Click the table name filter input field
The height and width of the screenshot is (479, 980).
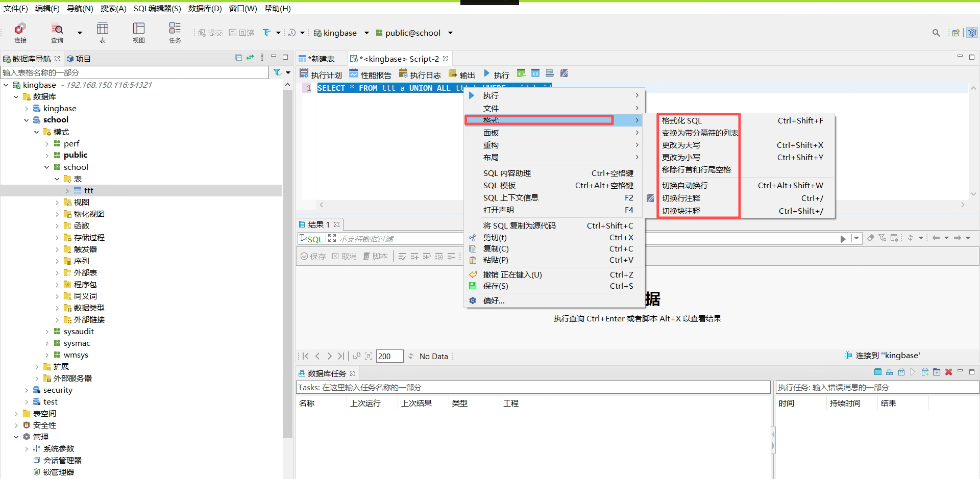coord(135,73)
